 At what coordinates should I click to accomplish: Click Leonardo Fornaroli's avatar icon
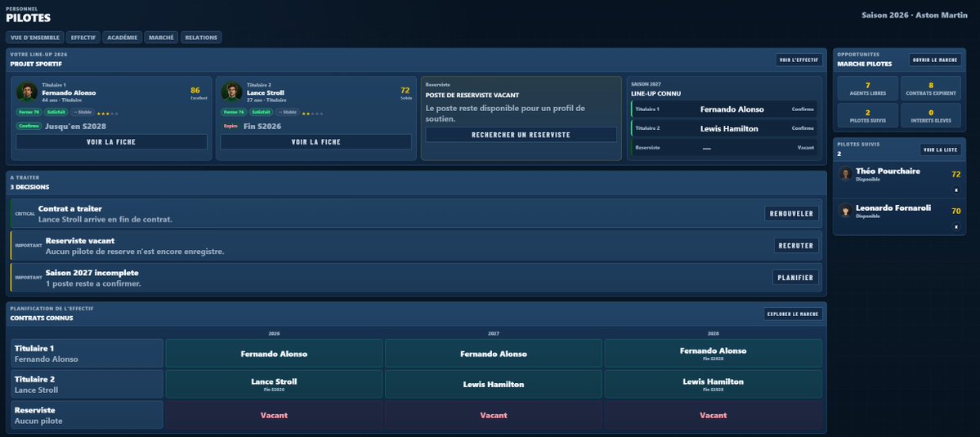click(846, 211)
